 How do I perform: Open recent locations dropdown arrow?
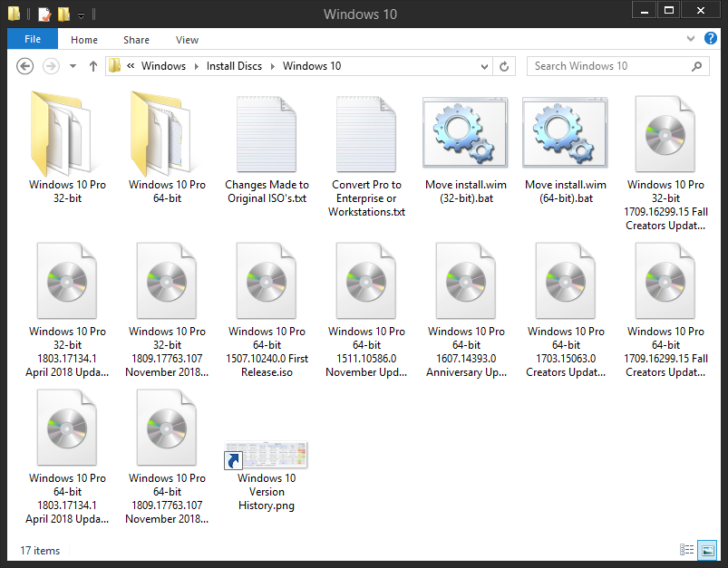click(73, 66)
